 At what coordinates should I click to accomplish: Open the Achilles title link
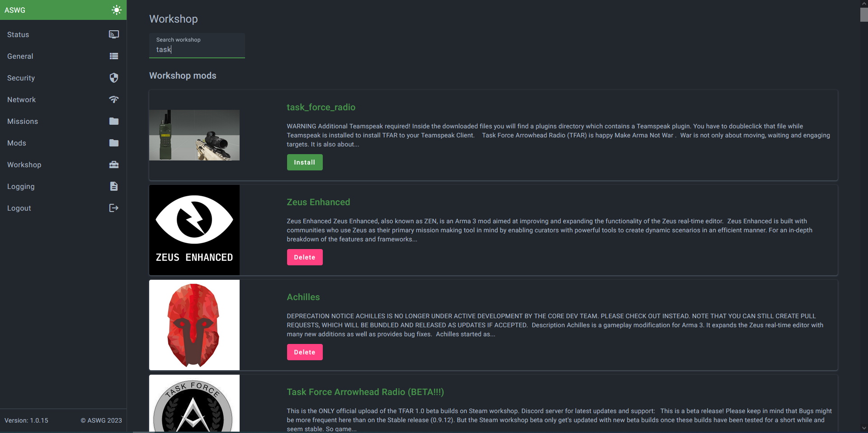click(303, 297)
